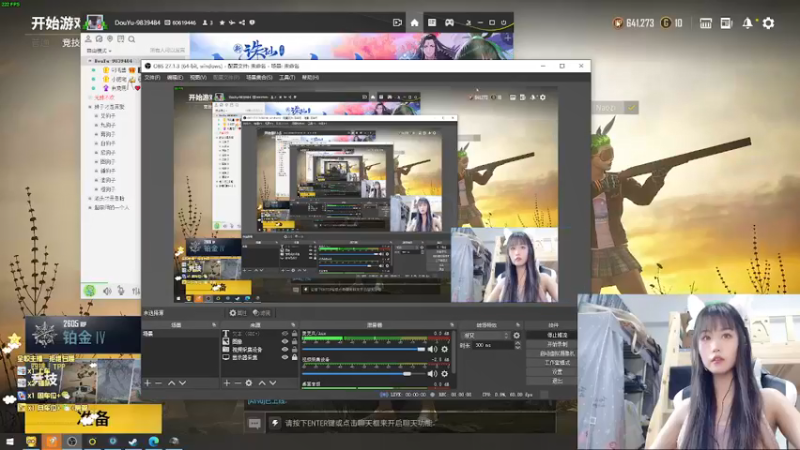This screenshot has width=800, height=450.
Task: Click the yellow ready button in lobby
Action: (93, 418)
